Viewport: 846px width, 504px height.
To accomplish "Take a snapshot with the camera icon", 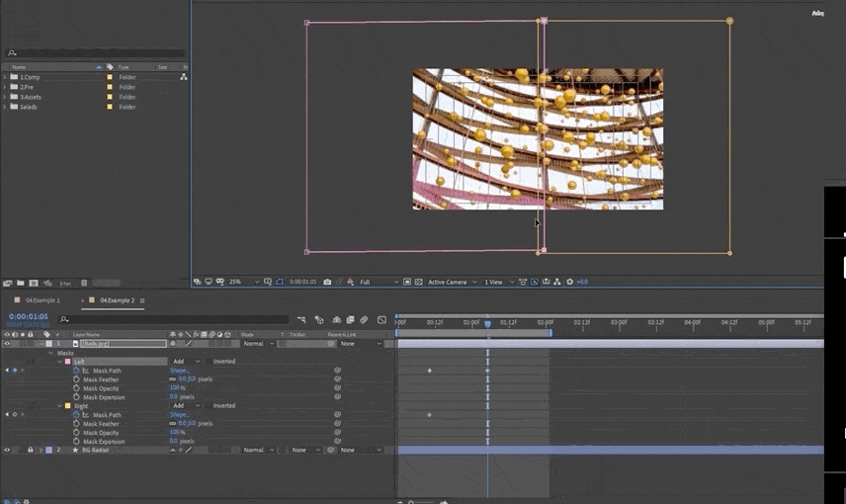I will pos(327,282).
